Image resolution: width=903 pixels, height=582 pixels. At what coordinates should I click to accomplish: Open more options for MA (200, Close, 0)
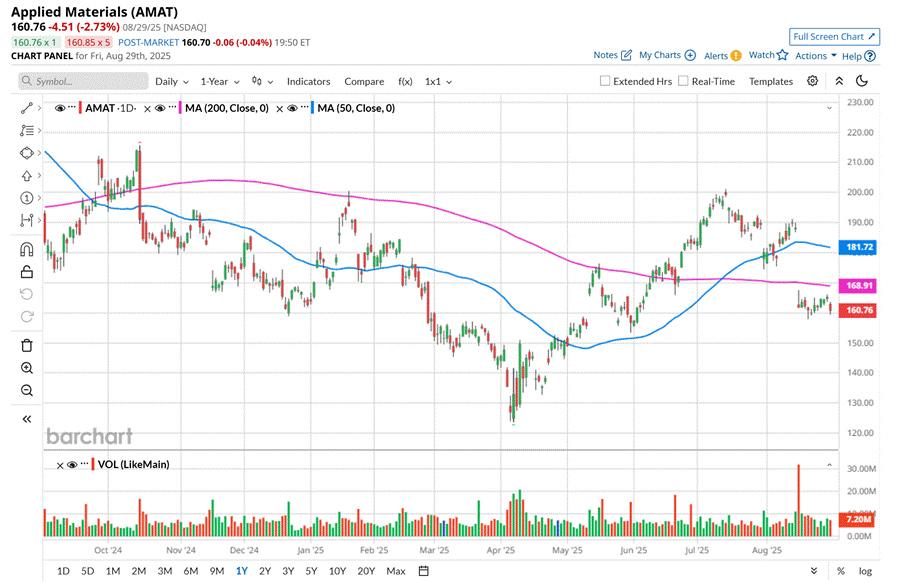tap(172, 108)
